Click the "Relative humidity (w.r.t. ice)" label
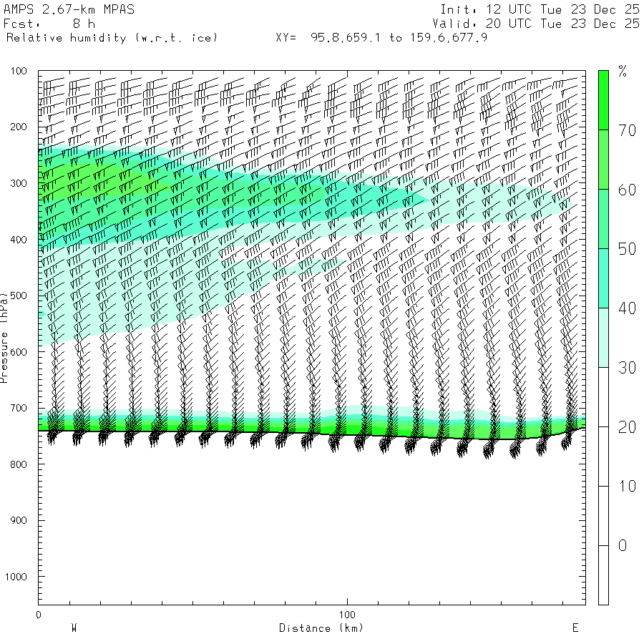This screenshot has width=644, height=644. pyautogui.click(x=112, y=38)
